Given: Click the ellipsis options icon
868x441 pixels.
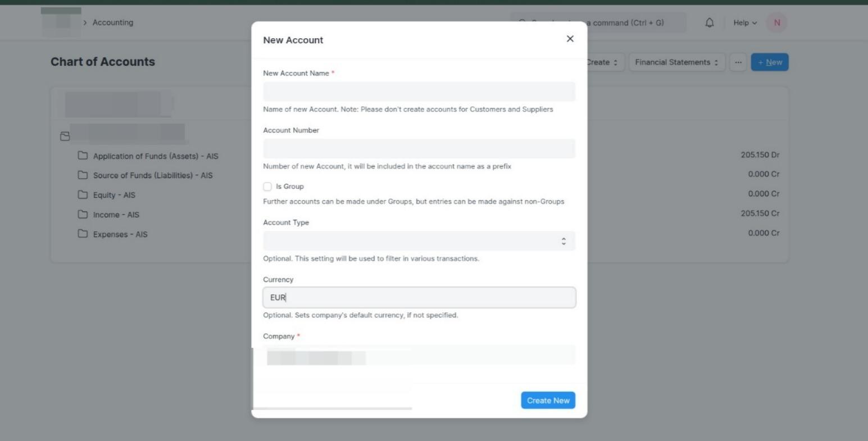Looking at the screenshot, I should pyautogui.click(x=738, y=62).
